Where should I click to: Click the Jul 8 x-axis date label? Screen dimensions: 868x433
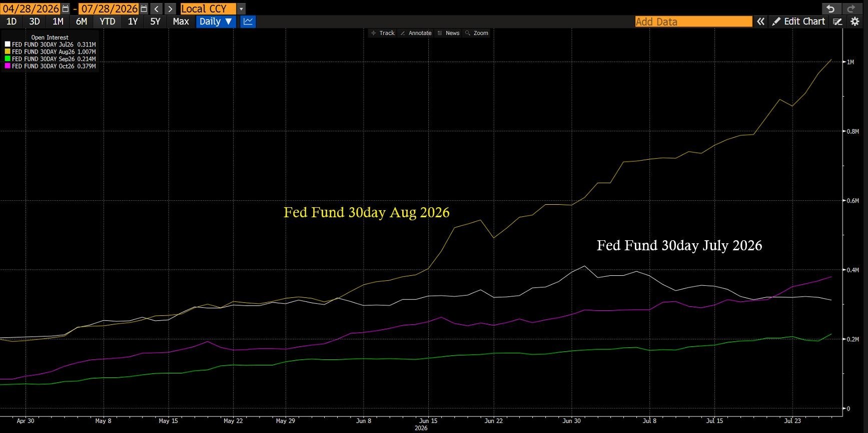pyautogui.click(x=649, y=421)
